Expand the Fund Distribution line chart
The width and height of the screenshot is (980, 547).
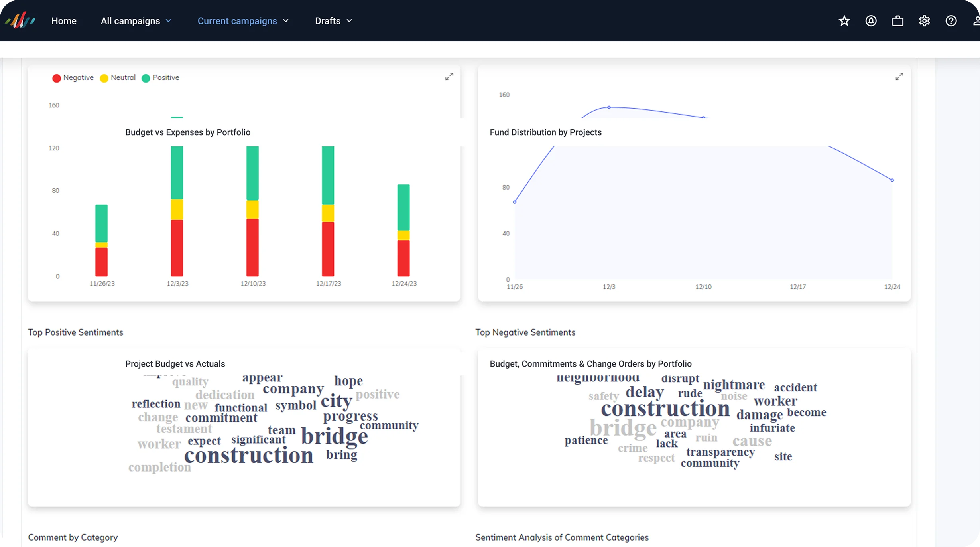899,77
